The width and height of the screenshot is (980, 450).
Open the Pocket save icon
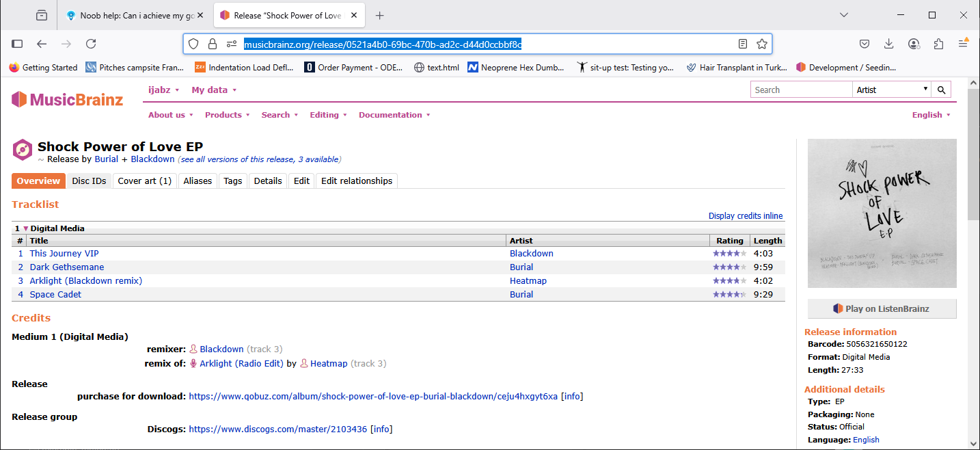tap(865, 44)
